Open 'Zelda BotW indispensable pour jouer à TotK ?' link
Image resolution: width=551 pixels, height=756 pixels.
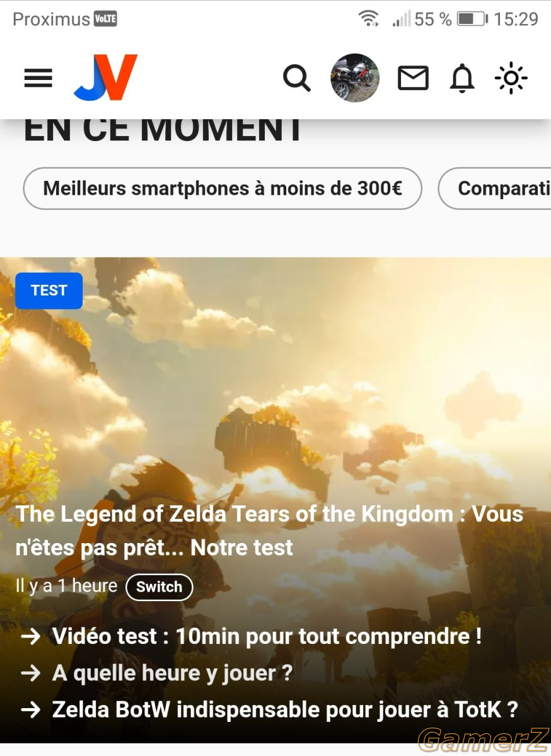[285, 710]
